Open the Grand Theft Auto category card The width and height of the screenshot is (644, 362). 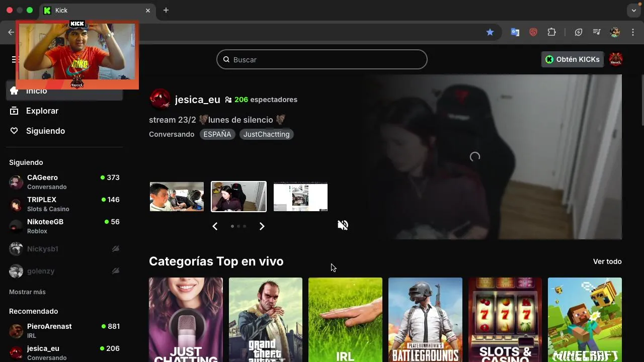266,320
